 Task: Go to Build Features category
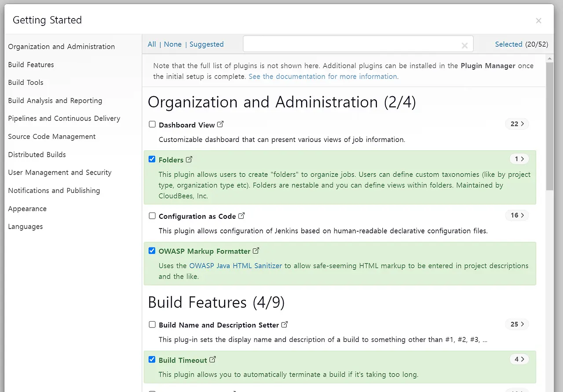[31, 65]
